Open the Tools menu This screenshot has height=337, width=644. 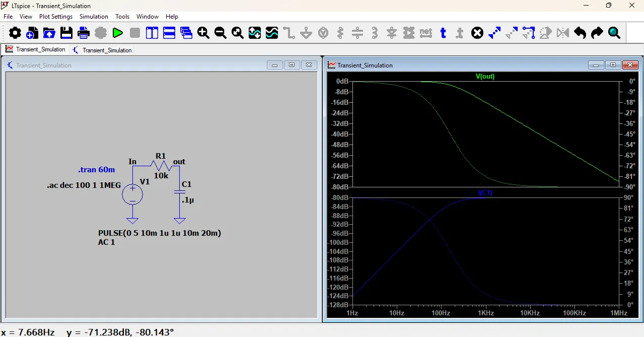coord(122,17)
